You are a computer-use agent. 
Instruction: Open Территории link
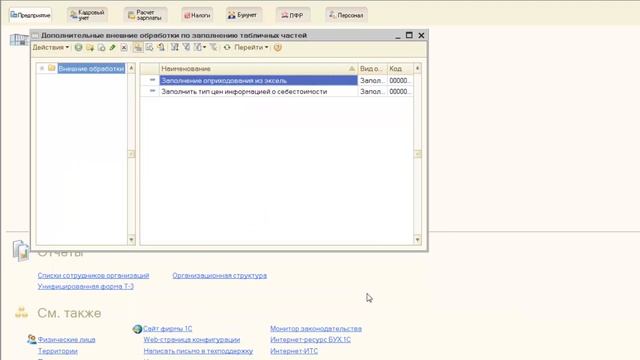pyautogui.click(x=58, y=351)
